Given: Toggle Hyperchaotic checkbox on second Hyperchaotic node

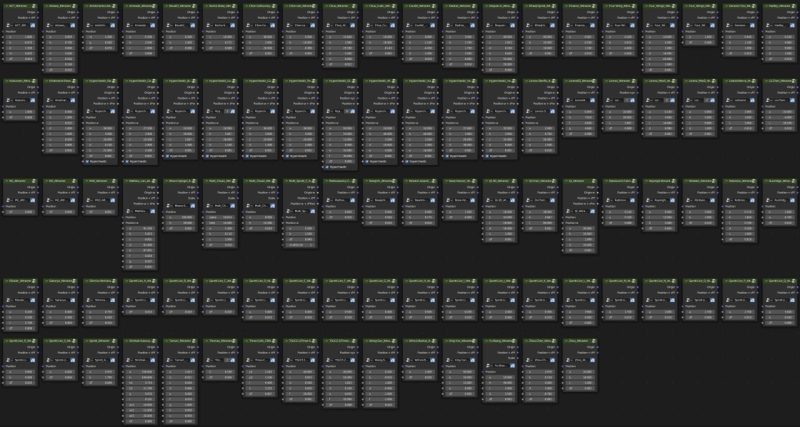Looking at the screenshot, I should point(127,161).
